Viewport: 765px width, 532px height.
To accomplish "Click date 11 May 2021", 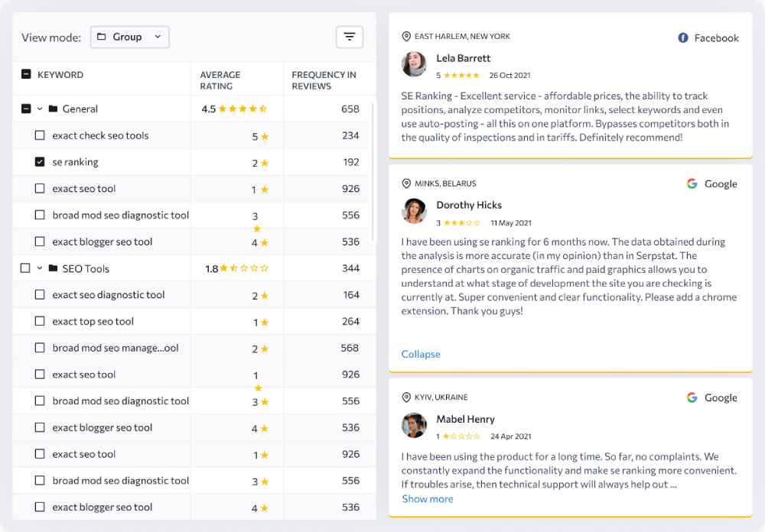I will 511,223.
